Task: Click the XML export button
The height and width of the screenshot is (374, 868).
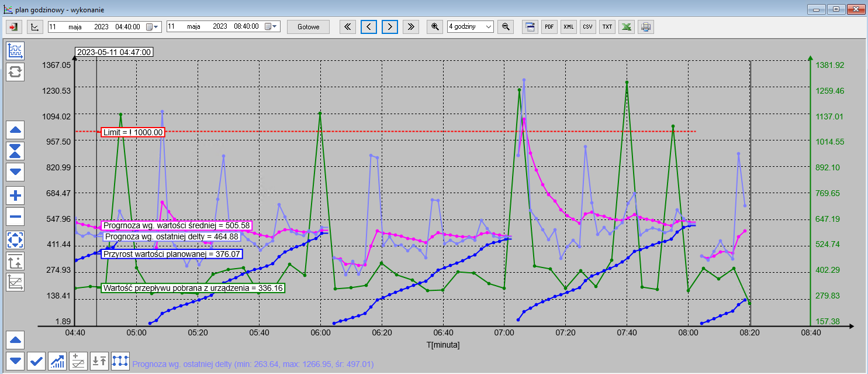Action: tap(568, 27)
